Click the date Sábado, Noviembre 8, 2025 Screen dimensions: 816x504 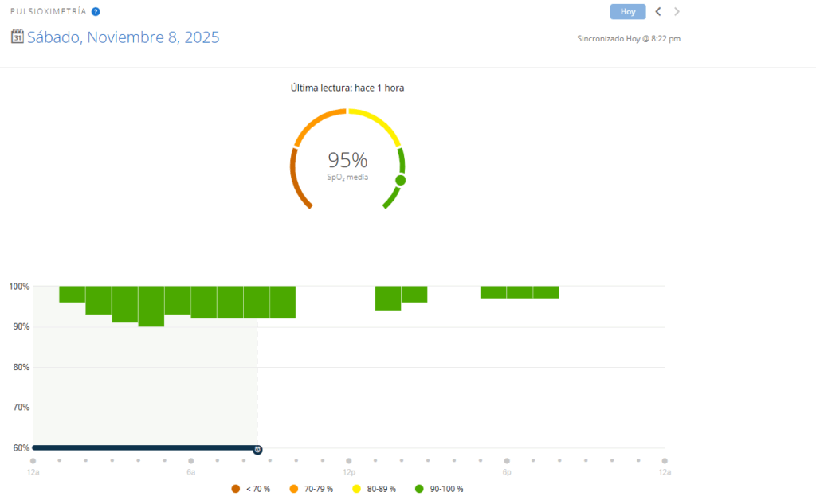pos(124,37)
